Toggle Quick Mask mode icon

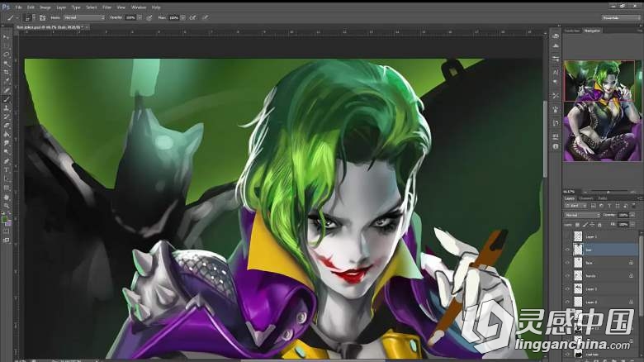6,231
